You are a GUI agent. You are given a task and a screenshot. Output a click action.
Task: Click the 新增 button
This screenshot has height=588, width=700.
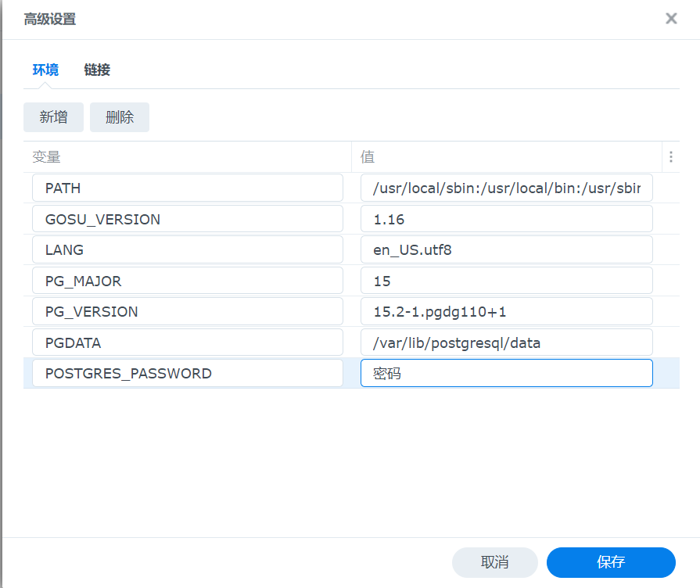click(x=53, y=117)
